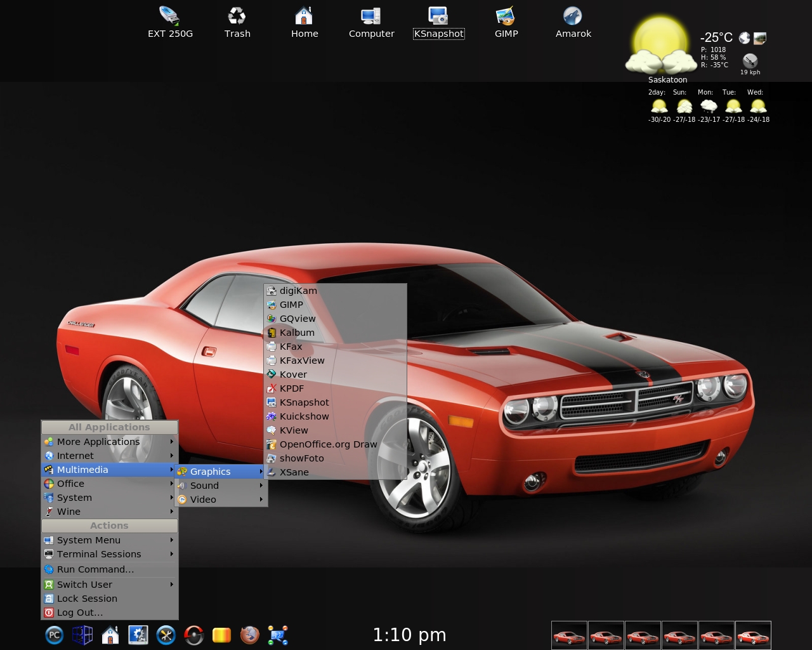Launch Kuickshow from the Graphics menu

point(335,416)
